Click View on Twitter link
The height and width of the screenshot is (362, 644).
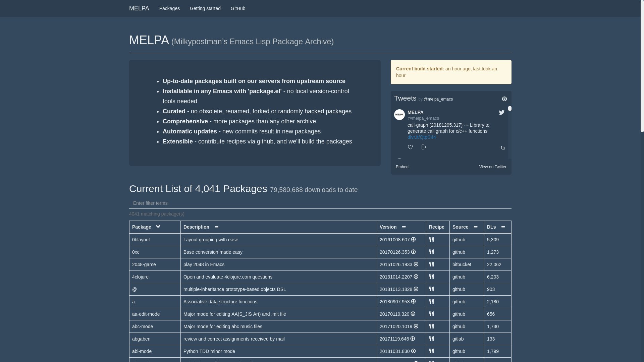point(493,167)
